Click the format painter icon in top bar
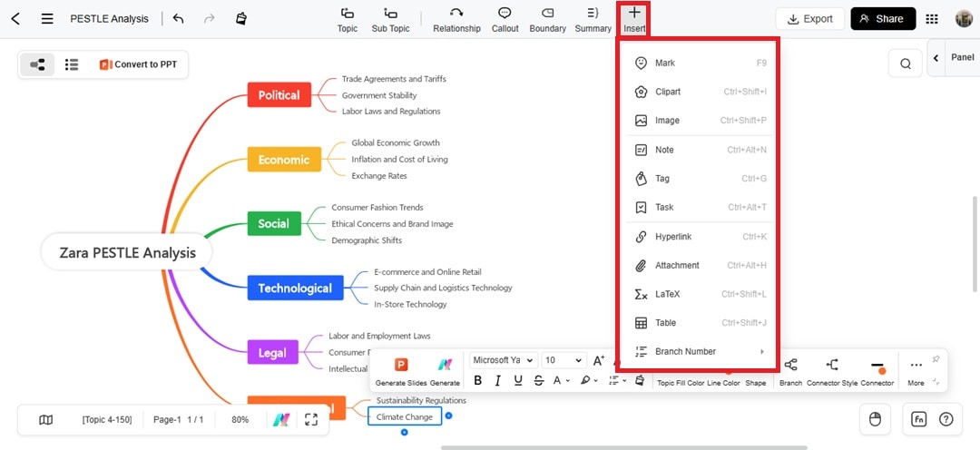This screenshot has height=450, width=980. coord(240,19)
